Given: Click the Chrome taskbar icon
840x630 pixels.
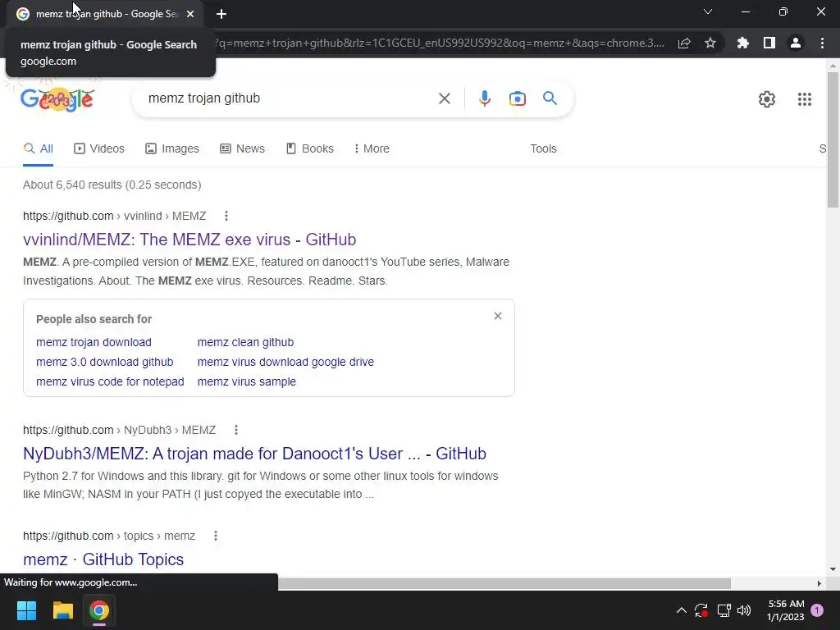Looking at the screenshot, I should click(x=99, y=610).
